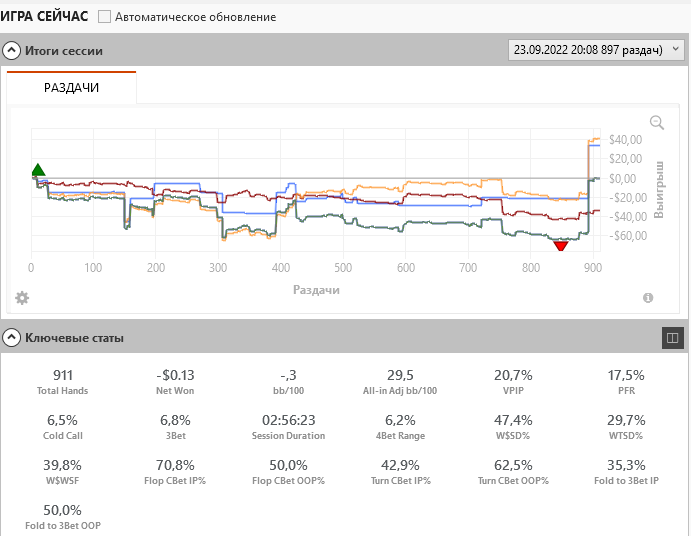Click the Net Won value
The height and width of the screenshot is (536, 691).
pyautogui.click(x=175, y=375)
